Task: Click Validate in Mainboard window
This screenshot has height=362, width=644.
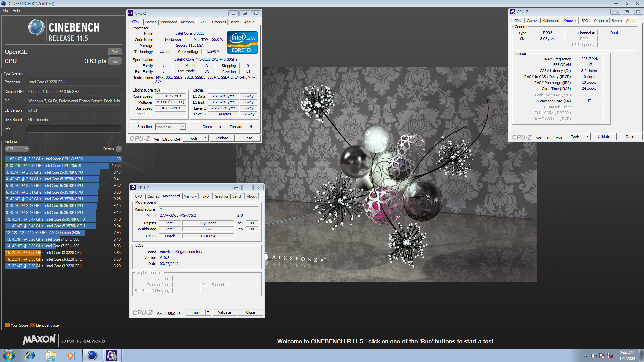Action: 224,312
